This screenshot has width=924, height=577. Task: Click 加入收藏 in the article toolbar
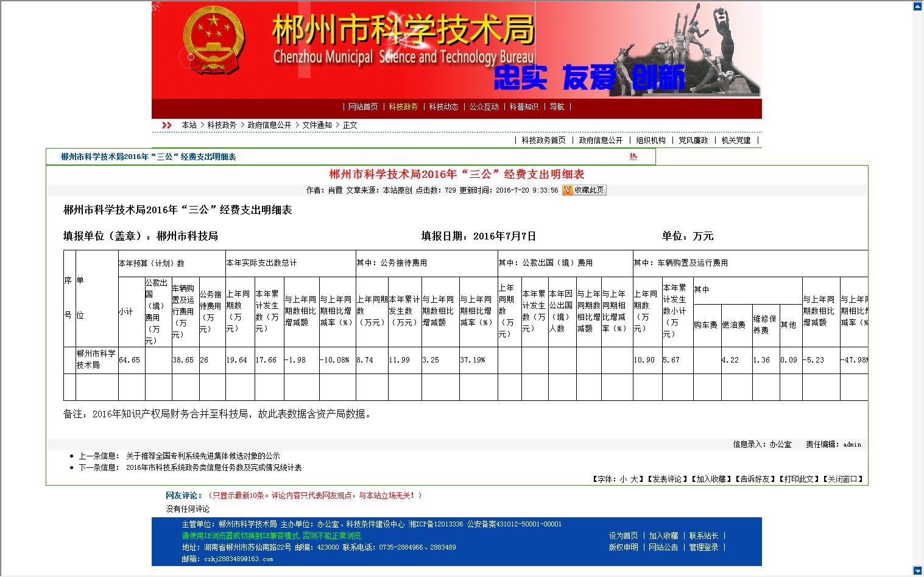click(x=711, y=479)
